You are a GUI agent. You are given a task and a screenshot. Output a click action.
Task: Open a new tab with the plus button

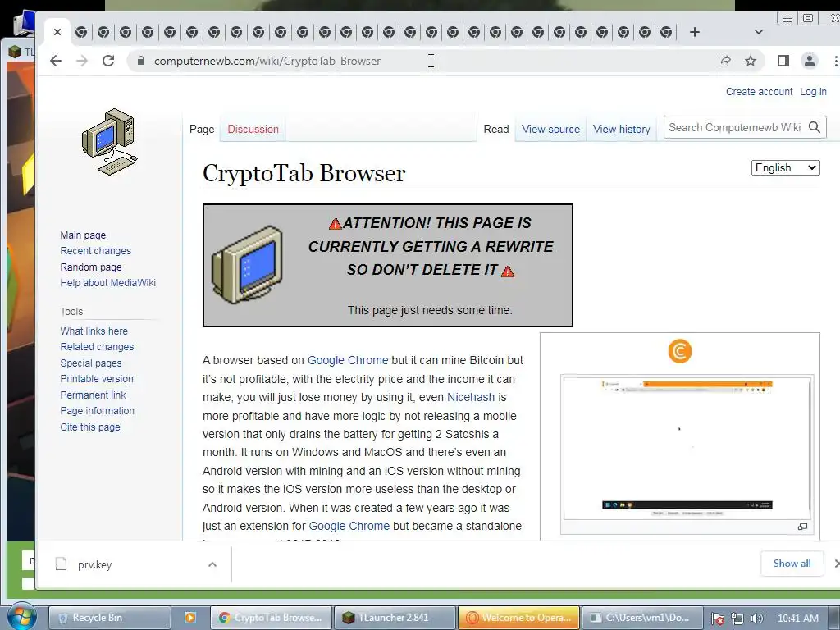coord(694,32)
